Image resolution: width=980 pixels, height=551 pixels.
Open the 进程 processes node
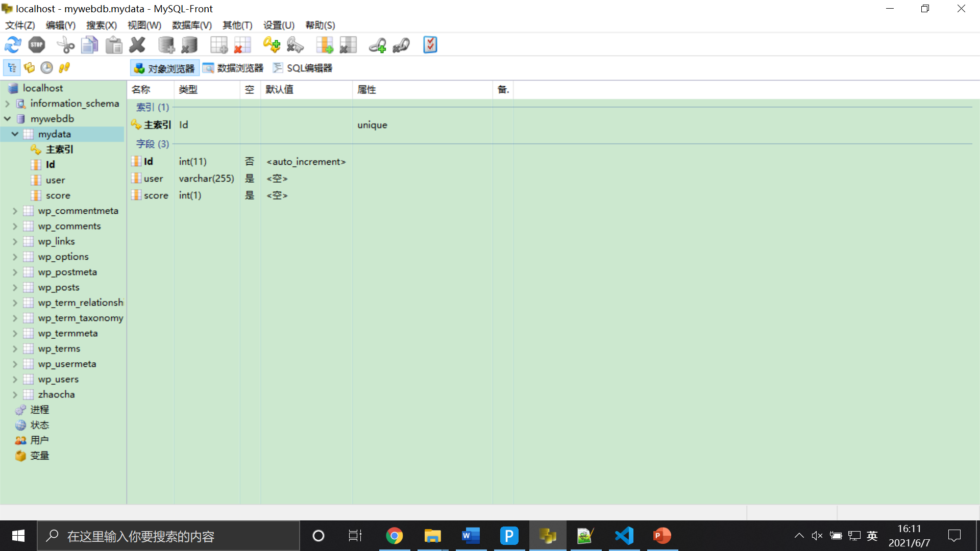pyautogui.click(x=39, y=410)
